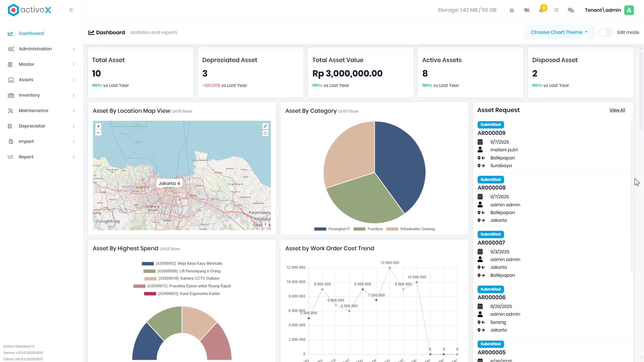The width and height of the screenshot is (644, 362).
Task: Click View All asset requests link
Action: [x=617, y=110]
